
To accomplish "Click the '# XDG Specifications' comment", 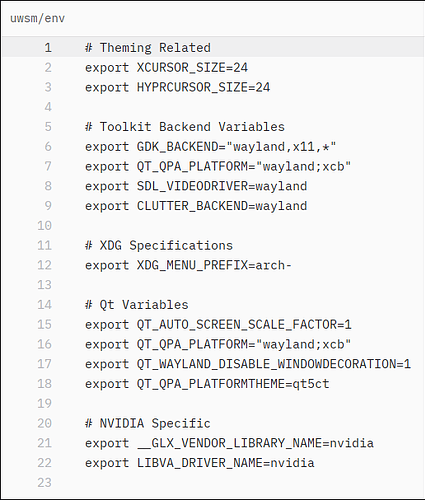I will click(x=159, y=246).
